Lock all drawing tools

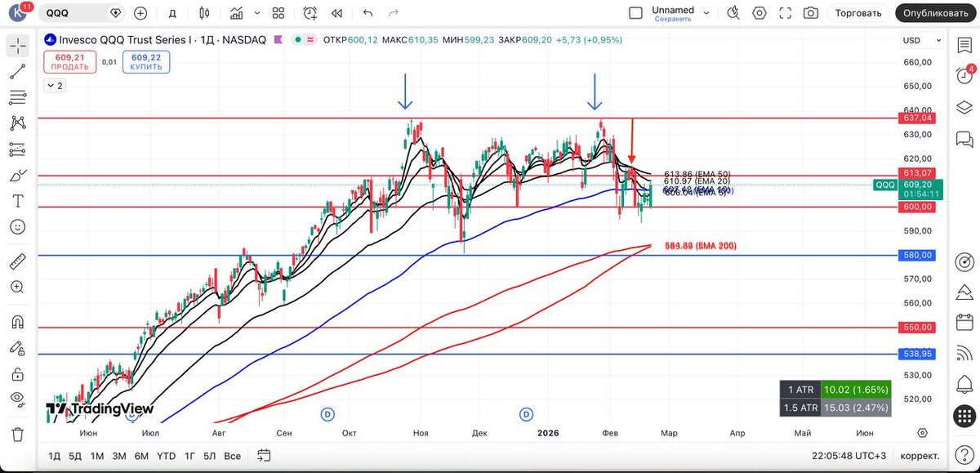click(17, 373)
